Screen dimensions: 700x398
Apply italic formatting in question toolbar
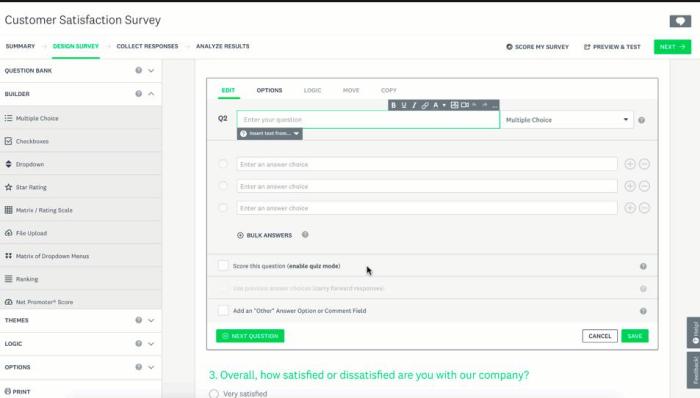pos(414,105)
